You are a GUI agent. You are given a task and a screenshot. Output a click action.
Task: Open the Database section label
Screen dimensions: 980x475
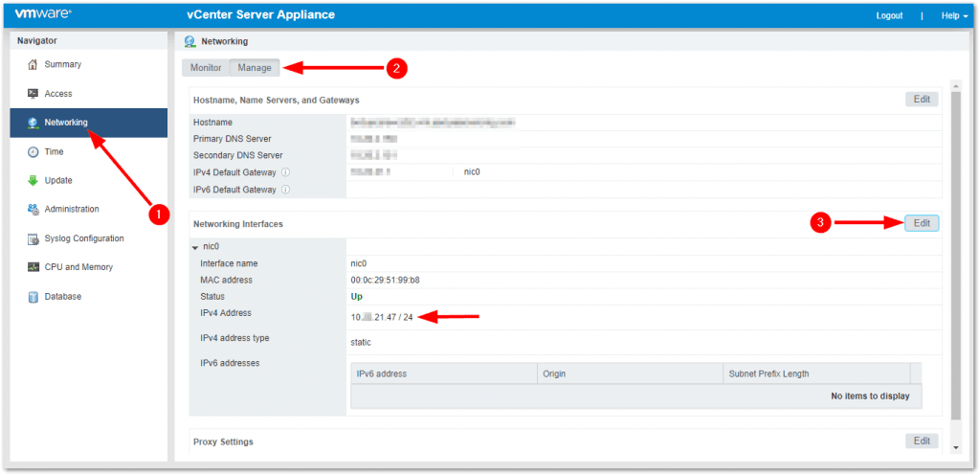point(62,297)
